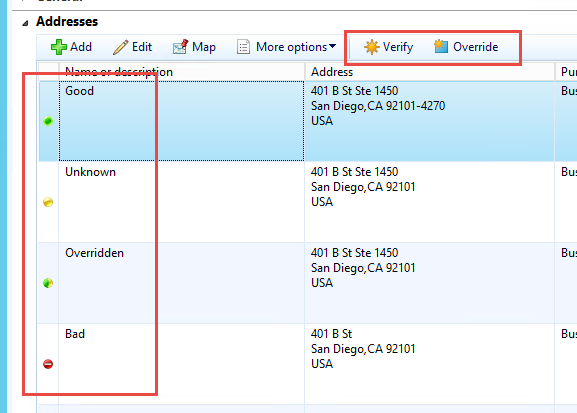Sort by Name or description column header
Image resolution: width=577 pixels, height=413 pixels.
(x=182, y=72)
